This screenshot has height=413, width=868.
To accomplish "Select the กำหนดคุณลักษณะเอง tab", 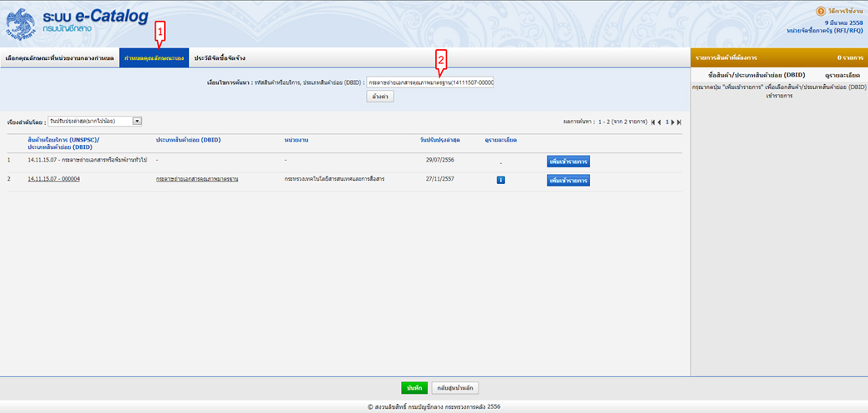I will tap(154, 58).
